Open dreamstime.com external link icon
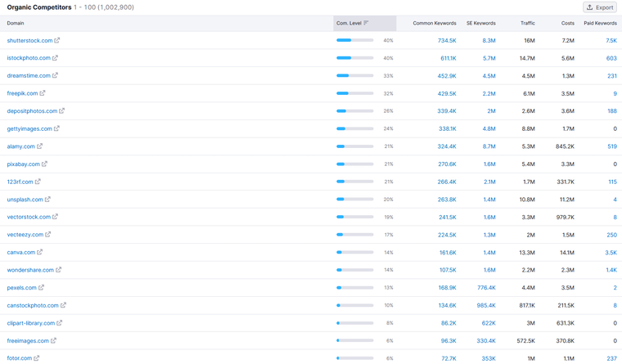 pos(55,75)
